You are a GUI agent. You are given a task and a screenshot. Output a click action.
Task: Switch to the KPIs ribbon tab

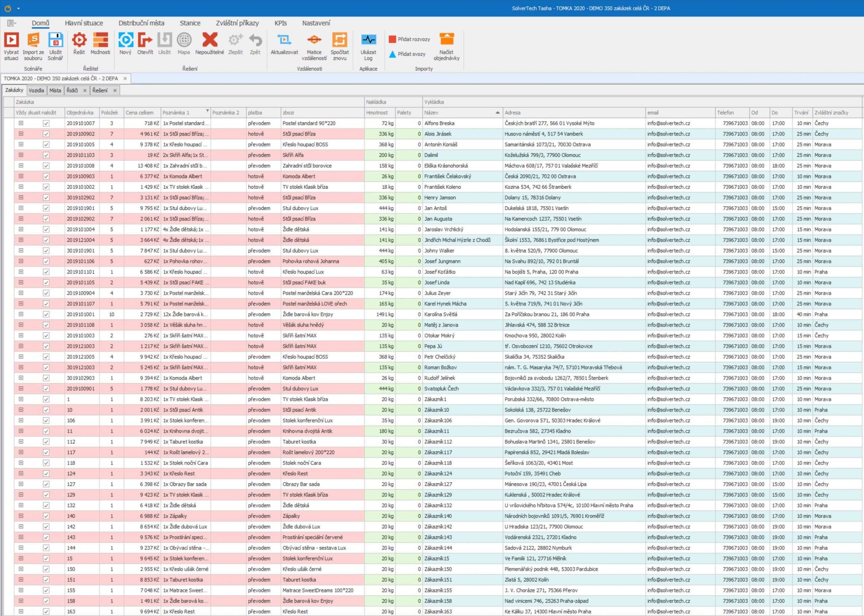280,23
